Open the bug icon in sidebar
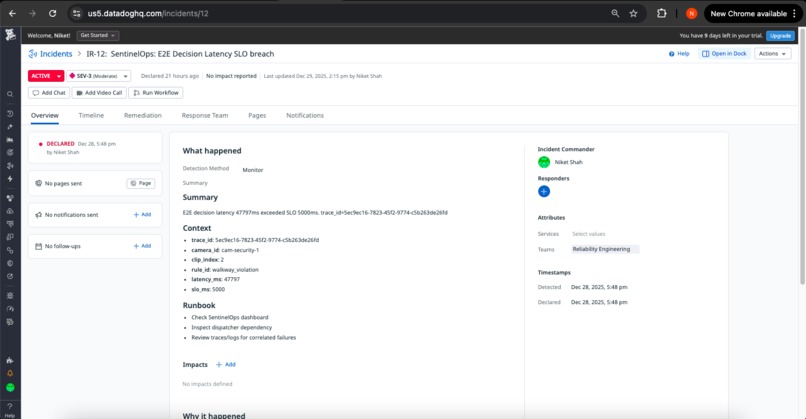 pos(10,296)
